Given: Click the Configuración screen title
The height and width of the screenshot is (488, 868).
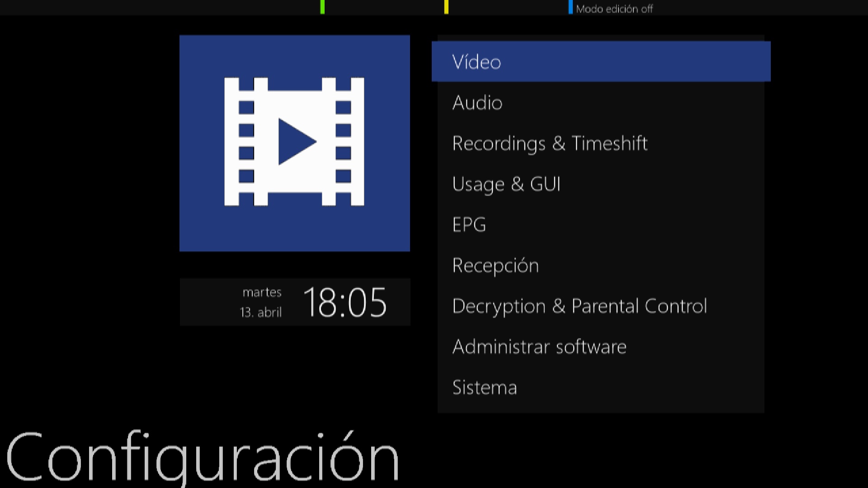Looking at the screenshot, I should coord(203,457).
